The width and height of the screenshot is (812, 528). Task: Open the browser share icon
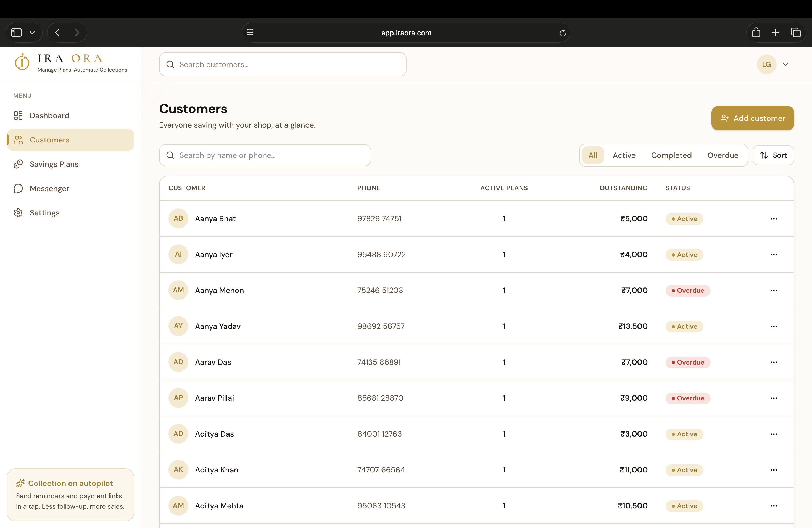[756, 32]
